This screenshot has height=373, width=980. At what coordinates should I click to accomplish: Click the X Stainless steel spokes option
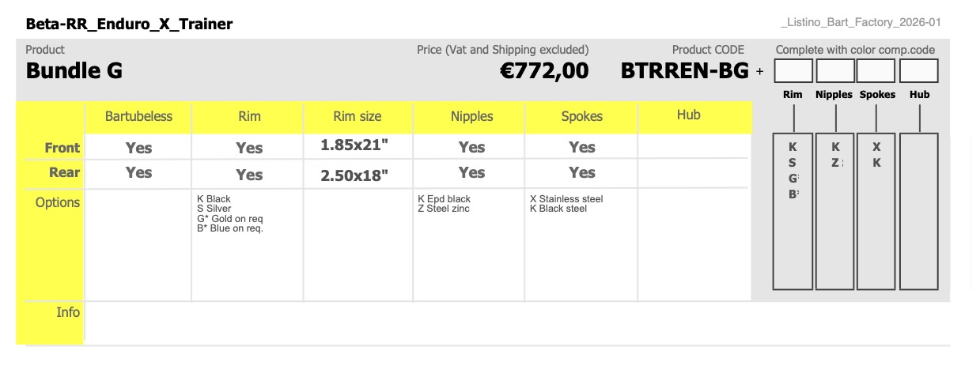pos(566,199)
